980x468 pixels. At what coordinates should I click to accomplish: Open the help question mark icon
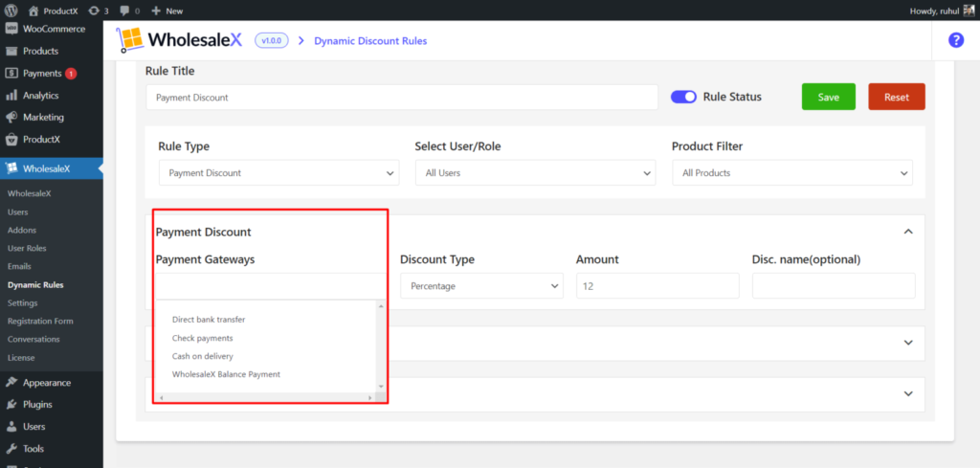point(956,40)
